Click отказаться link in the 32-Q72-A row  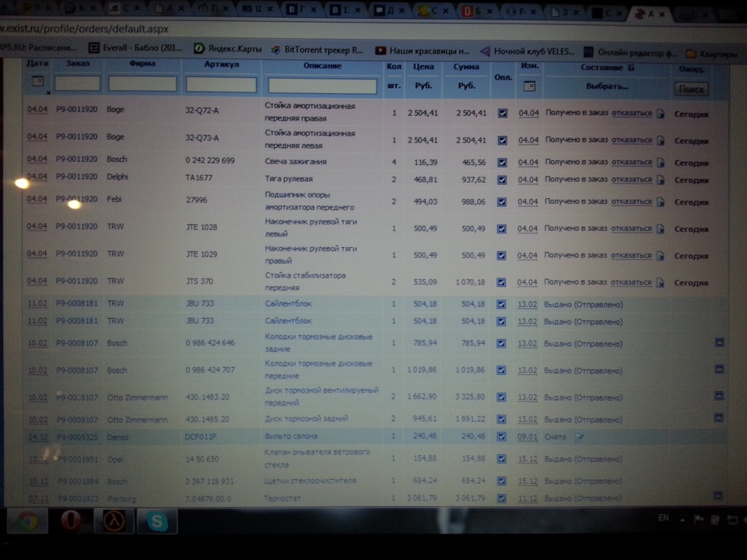pos(632,113)
